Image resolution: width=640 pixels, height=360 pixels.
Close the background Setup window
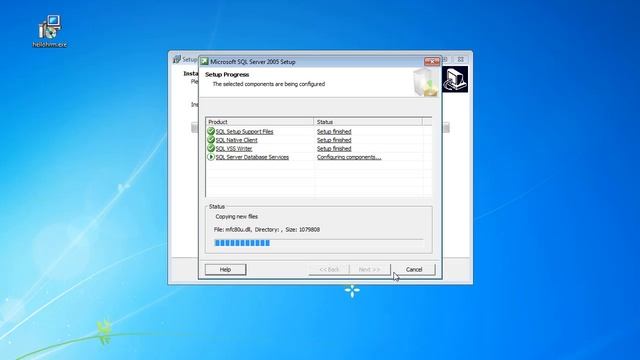click(x=461, y=59)
